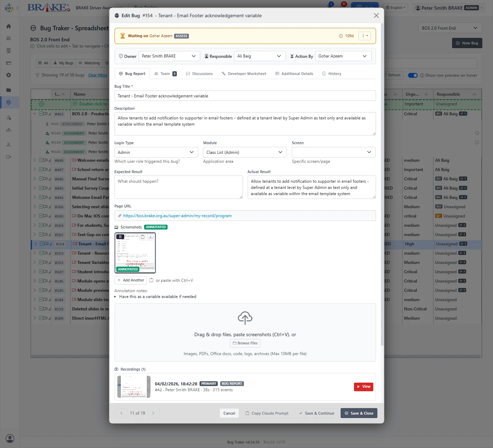Open the Action By dropdown
Image resolution: width=493 pixels, height=448 pixels.
pyautogui.click(x=343, y=56)
